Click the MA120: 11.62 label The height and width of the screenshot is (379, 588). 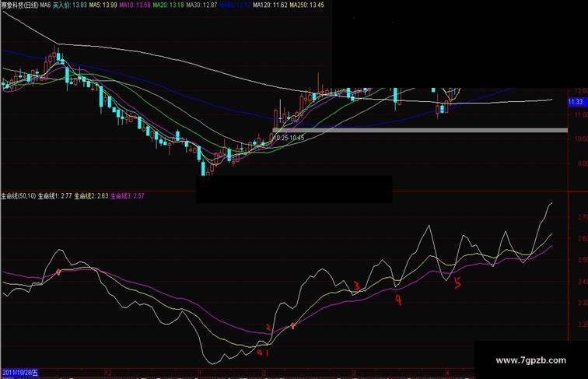pyautogui.click(x=270, y=5)
